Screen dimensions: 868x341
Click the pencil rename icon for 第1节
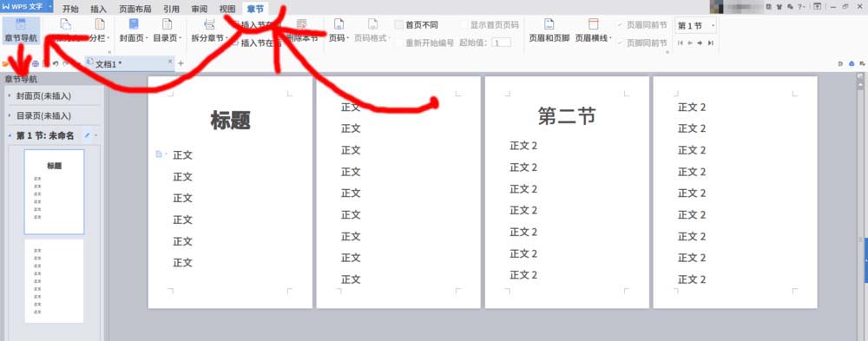click(86, 135)
